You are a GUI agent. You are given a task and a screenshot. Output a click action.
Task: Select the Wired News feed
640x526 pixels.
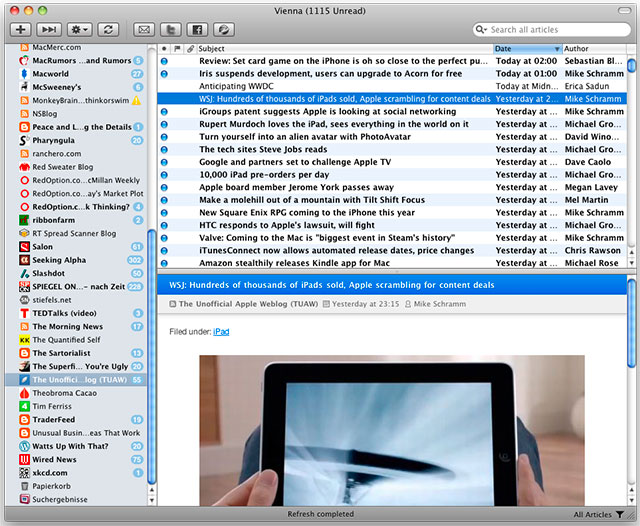(76, 459)
